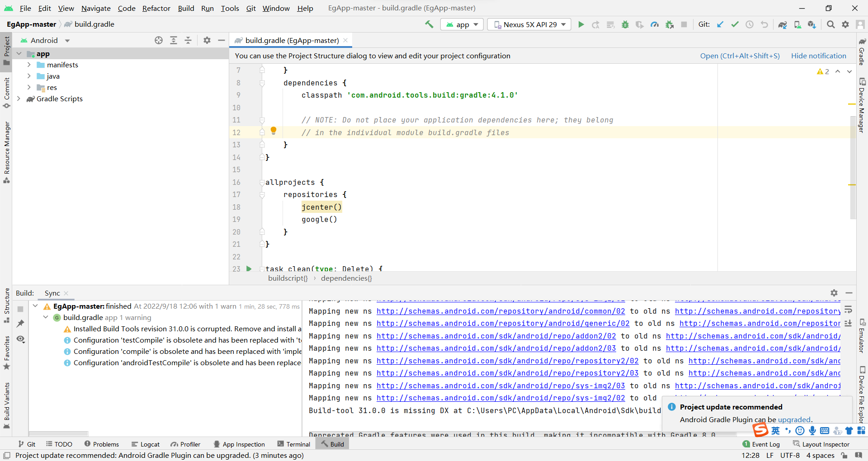Open the run configuration 'app' dropdown
Viewport: 868px width, 461px height.
click(x=462, y=24)
